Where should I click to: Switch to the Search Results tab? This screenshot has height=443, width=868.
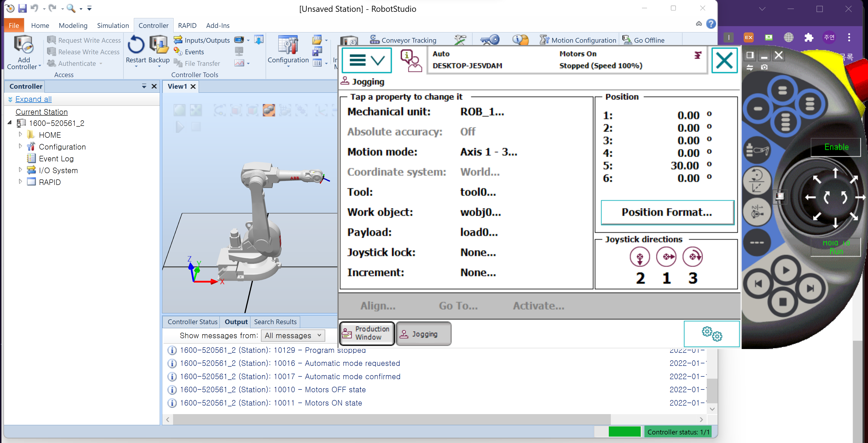tap(275, 322)
